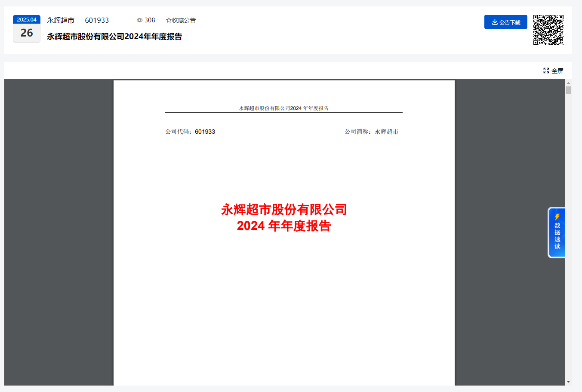582x392 pixels.
Task: Click the scrollbar up arrow
Action: pos(568,83)
